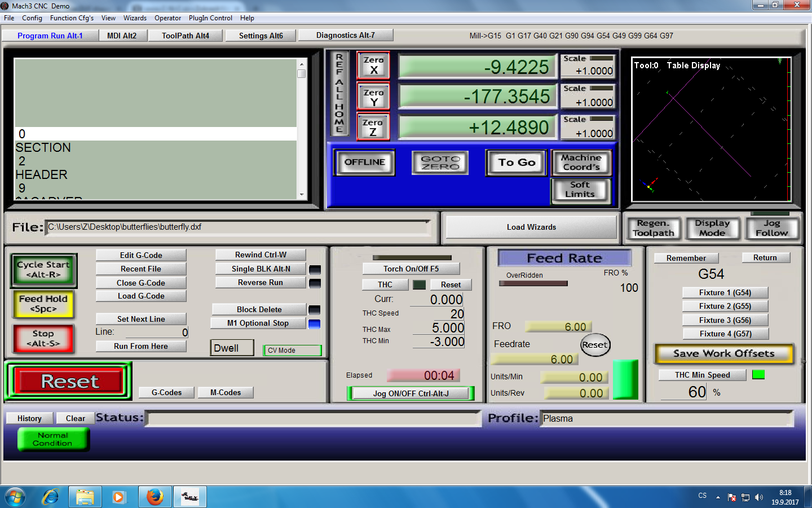Toggle Single BLK Alt-N mode
The width and height of the screenshot is (812, 508).
(261, 269)
